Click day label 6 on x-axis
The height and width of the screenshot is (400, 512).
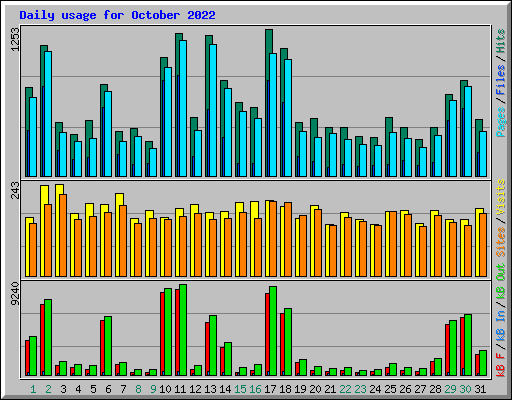pyautogui.click(x=108, y=389)
